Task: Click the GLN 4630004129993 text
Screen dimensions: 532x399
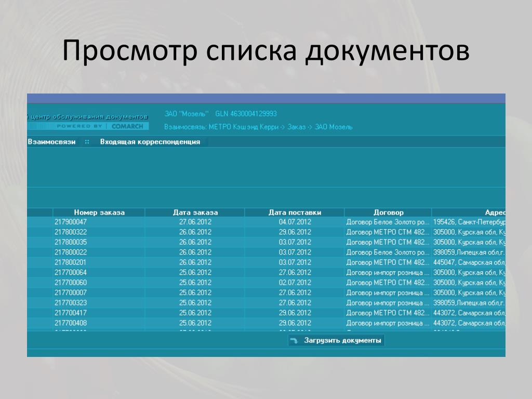Action: click(246, 114)
